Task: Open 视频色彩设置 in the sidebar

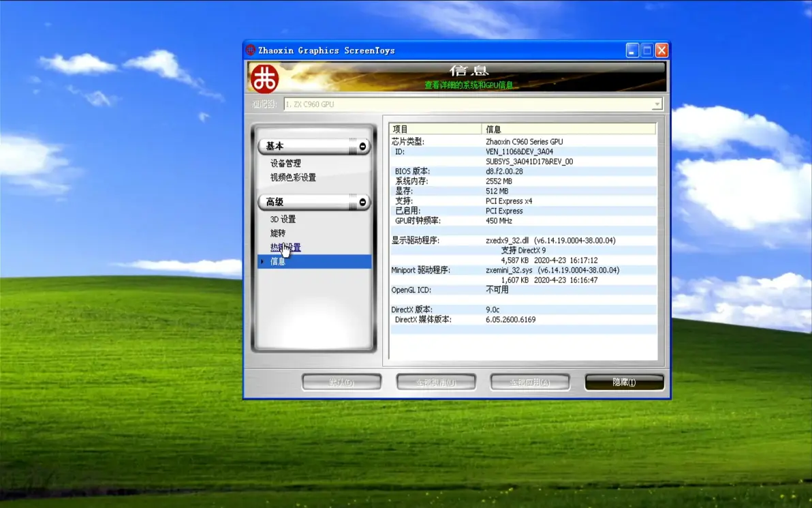Action: pyautogui.click(x=293, y=177)
